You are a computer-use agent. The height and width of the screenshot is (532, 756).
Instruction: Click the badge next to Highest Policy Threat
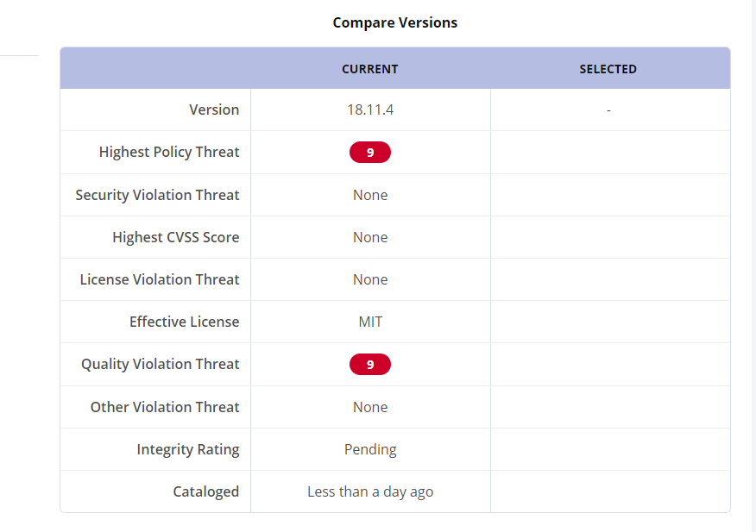[369, 152]
